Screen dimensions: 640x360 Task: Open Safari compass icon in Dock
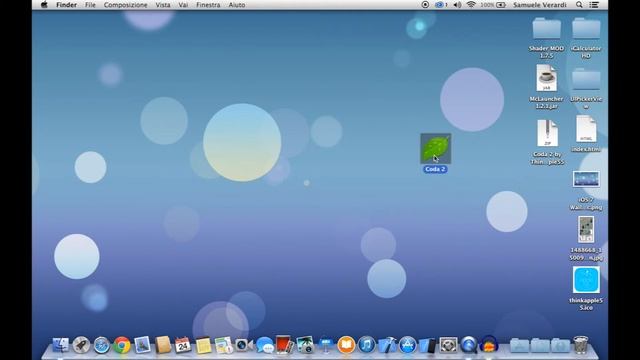click(102, 345)
